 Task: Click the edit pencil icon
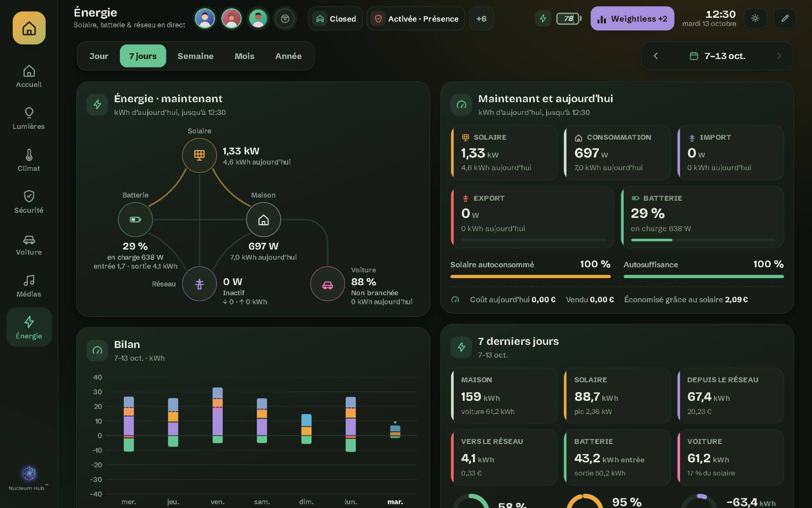785,18
